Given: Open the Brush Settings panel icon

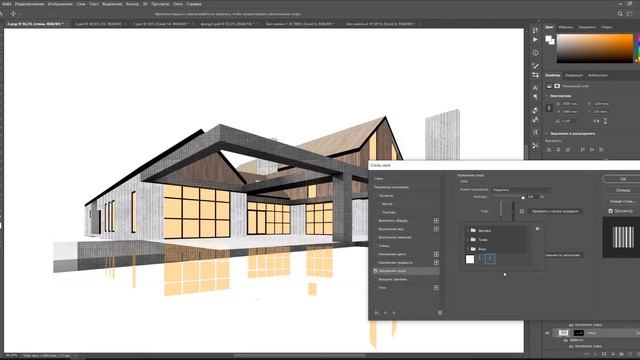Looking at the screenshot, I should coord(535,66).
